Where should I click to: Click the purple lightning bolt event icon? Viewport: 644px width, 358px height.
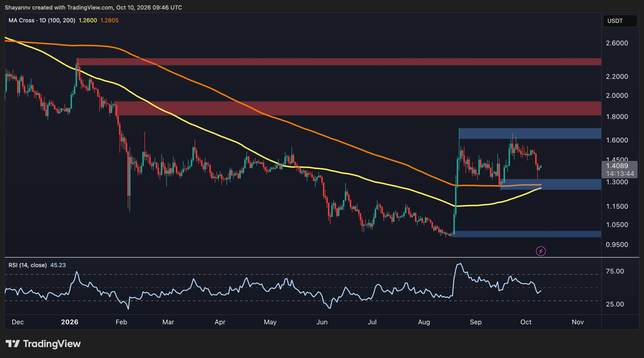[x=541, y=251]
